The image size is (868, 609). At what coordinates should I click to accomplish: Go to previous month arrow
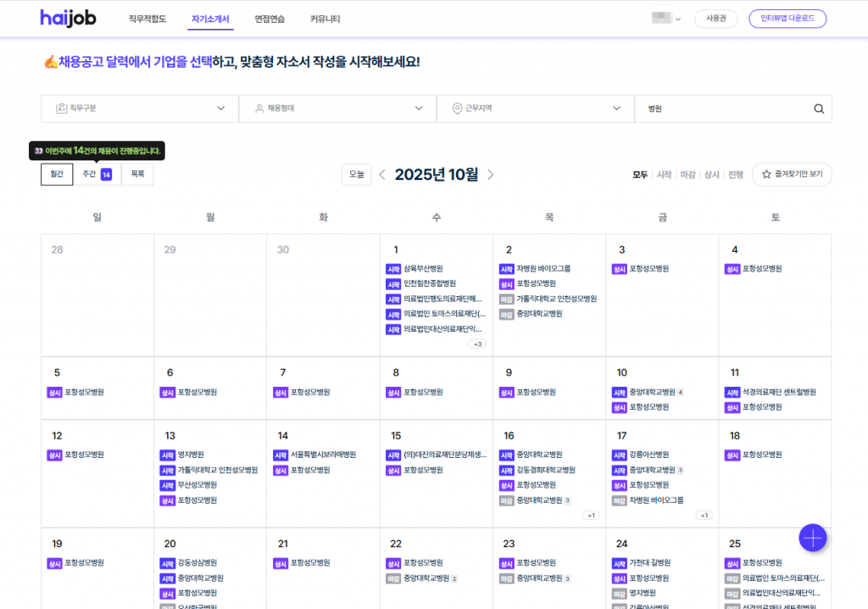[x=382, y=175]
